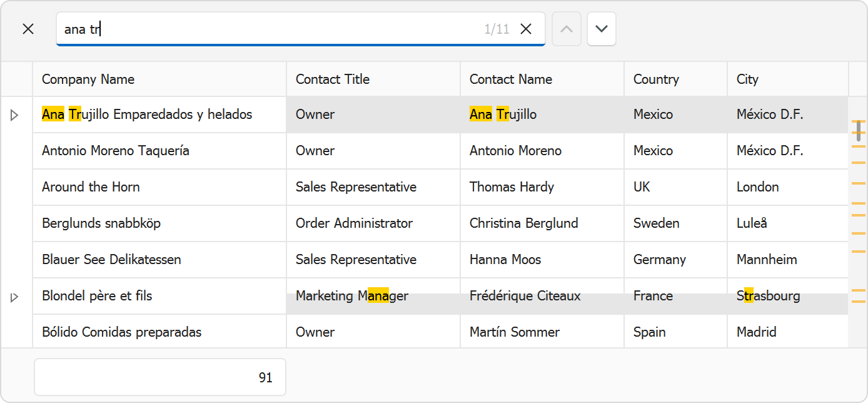Expand the Ana Trujillo row details
This screenshot has height=403, width=868.
point(15,115)
